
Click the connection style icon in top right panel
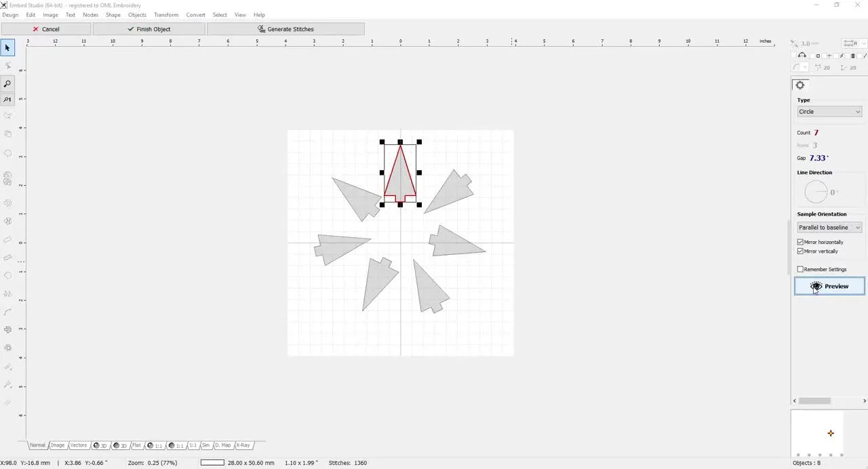[x=850, y=43]
